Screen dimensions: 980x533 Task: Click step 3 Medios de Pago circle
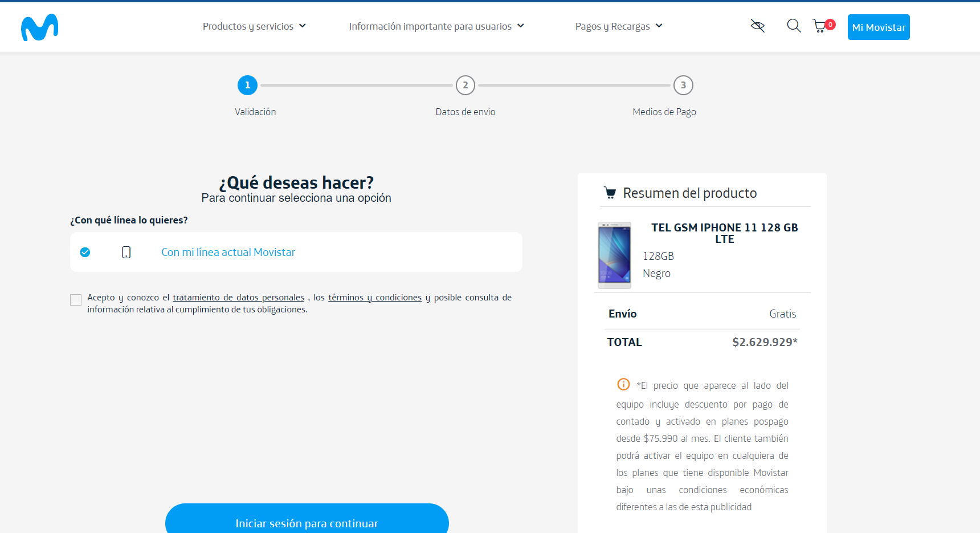[x=683, y=86]
